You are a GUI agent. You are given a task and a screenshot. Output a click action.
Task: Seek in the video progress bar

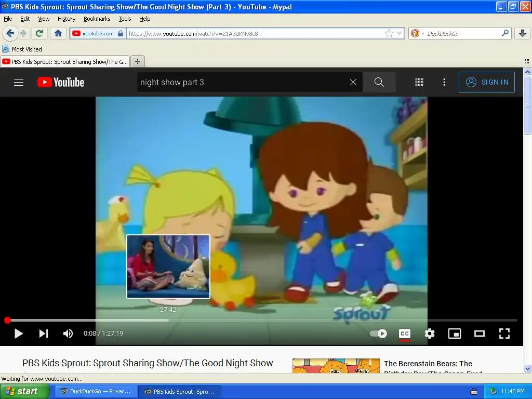(x=261, y=320)
